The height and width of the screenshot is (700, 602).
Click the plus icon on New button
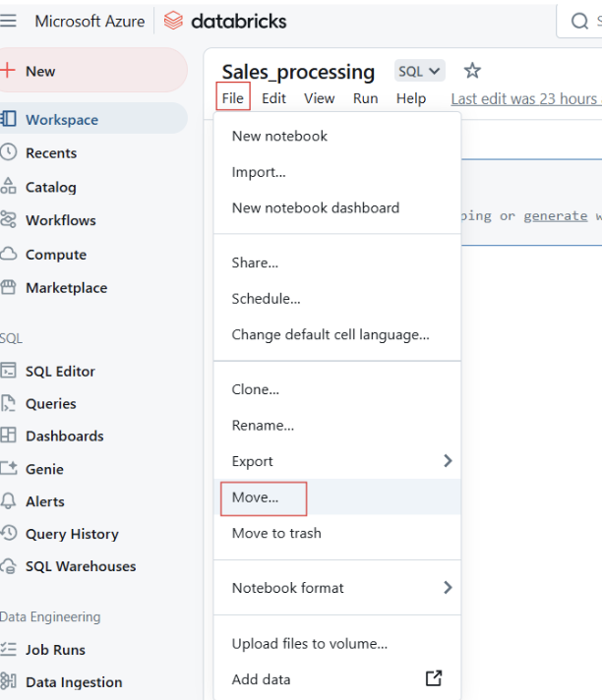coord(7,71)
